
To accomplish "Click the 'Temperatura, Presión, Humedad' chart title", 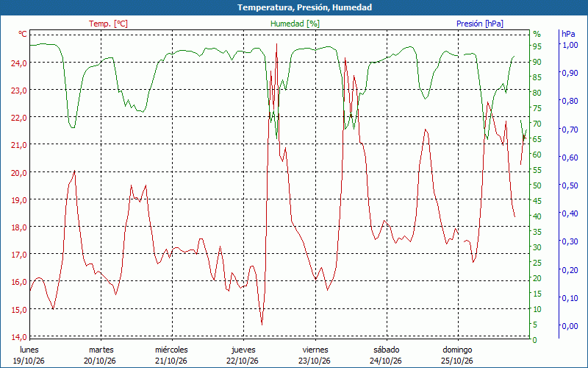I will click(304, 7).
